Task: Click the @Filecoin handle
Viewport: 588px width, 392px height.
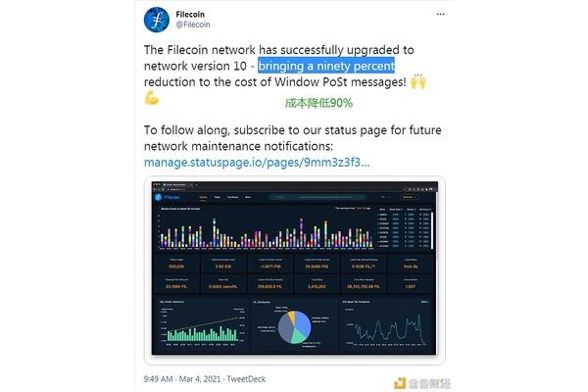Action: (x=193, y=24)
